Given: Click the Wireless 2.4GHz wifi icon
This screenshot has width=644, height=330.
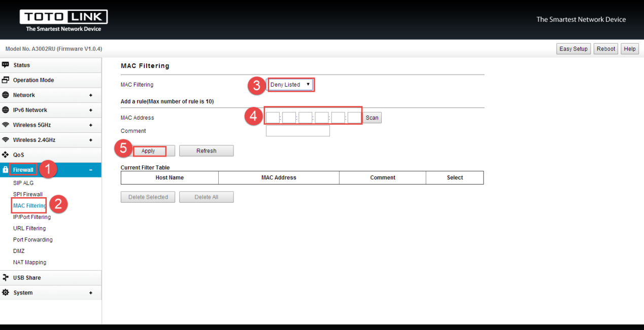Looking at the screenshot, I should (x=6, y=140).
